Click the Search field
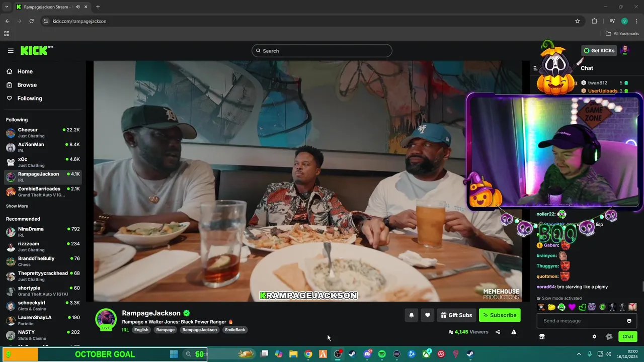This screenshot has height=362, width=644. coord(322,51)
